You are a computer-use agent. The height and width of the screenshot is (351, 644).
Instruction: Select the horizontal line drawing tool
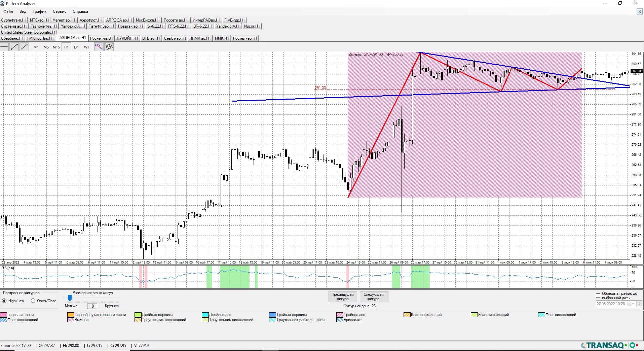(4, 47)
